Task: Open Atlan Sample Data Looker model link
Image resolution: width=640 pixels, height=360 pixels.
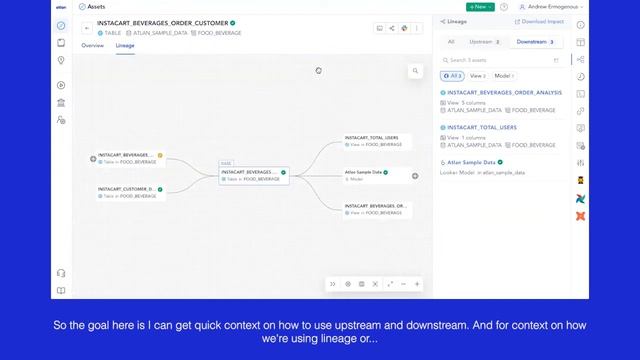Action: (471, 162)
